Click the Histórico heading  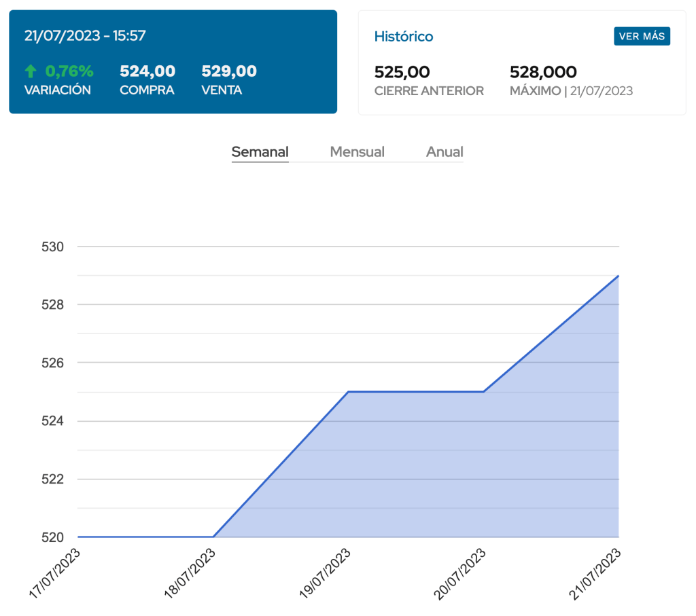click(x=404, y=37)
